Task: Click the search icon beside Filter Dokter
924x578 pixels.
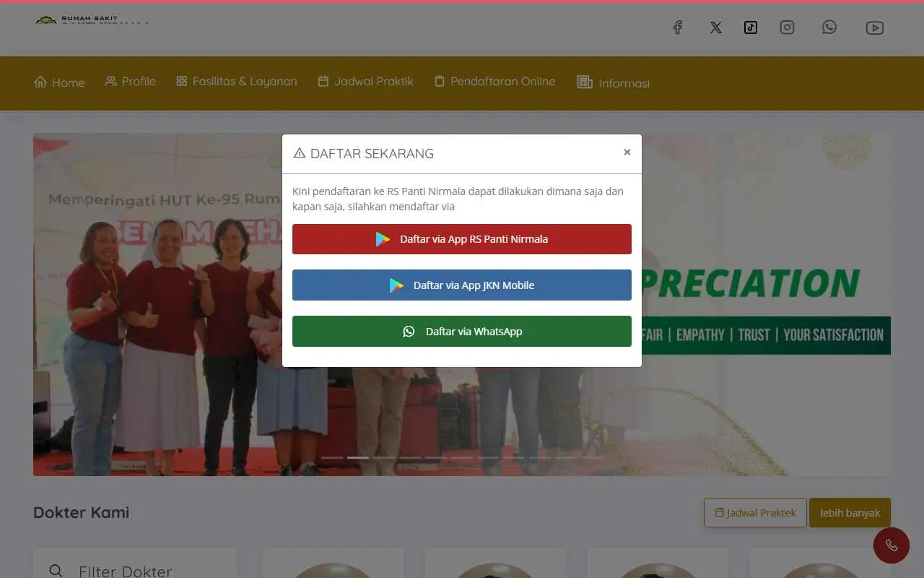Action: pyautogui.click(x=56, y=571)
